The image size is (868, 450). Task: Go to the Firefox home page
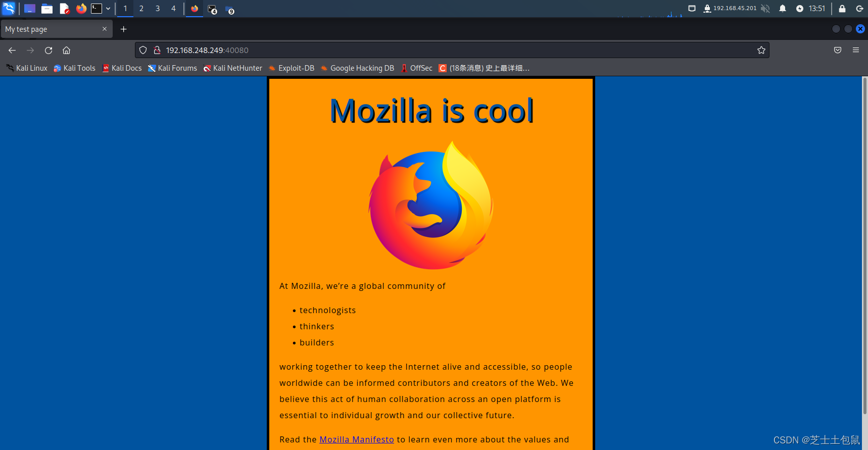[x=66, y=50]
